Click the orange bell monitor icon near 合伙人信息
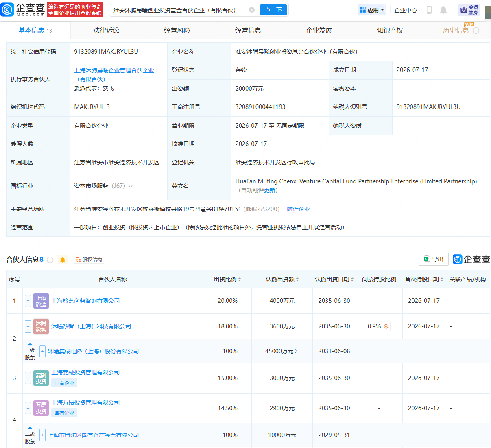The height and width of the screenshot is (448, 491). pyautogui.click(x=63, y=260)
